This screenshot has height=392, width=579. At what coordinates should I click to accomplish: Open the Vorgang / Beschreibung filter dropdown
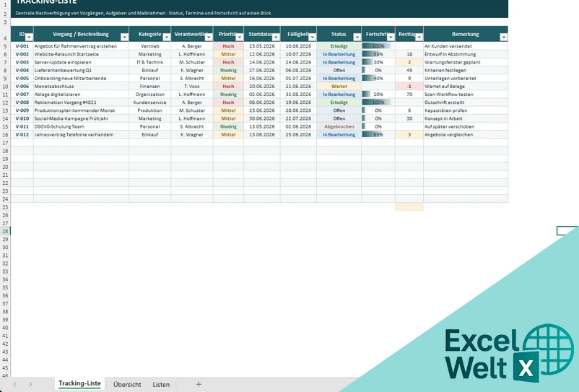pyautogui.click(x=124, y=37)
